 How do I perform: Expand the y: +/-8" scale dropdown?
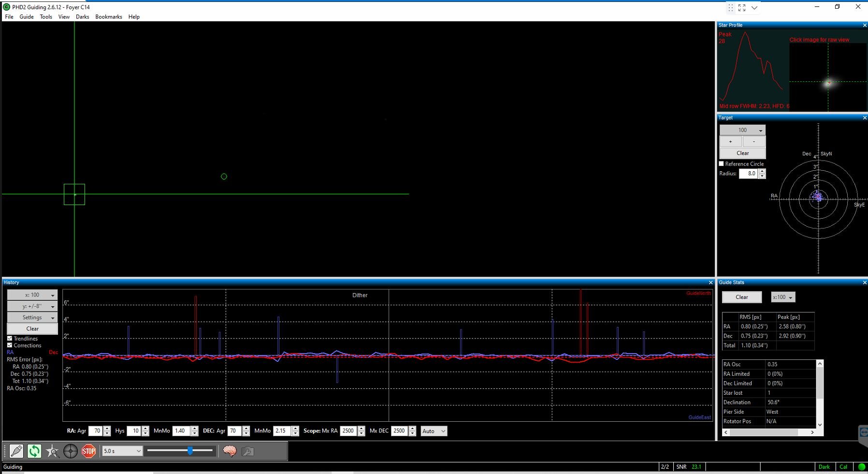click(32, 306)
